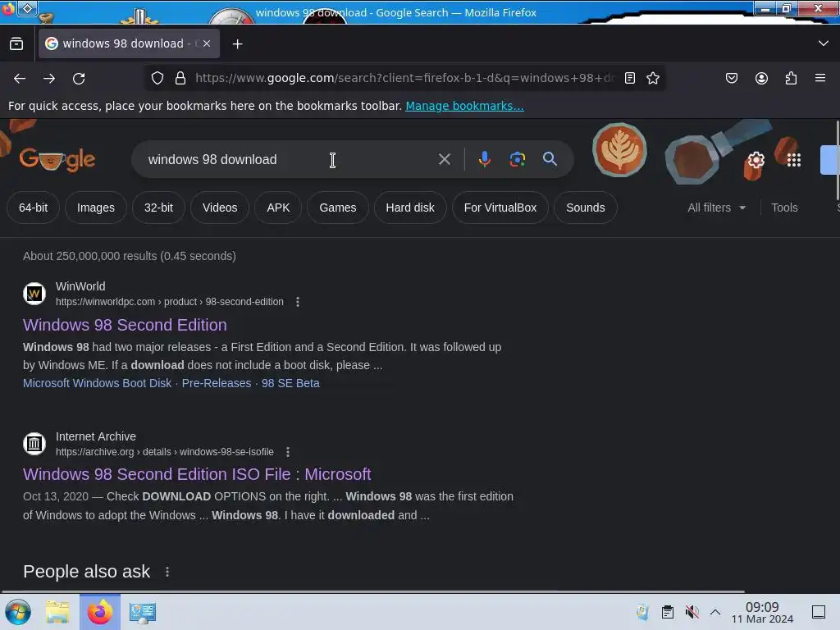Expand the list all tabs chevron
Viewport: 840px width, 630px height.
[824, 43]
